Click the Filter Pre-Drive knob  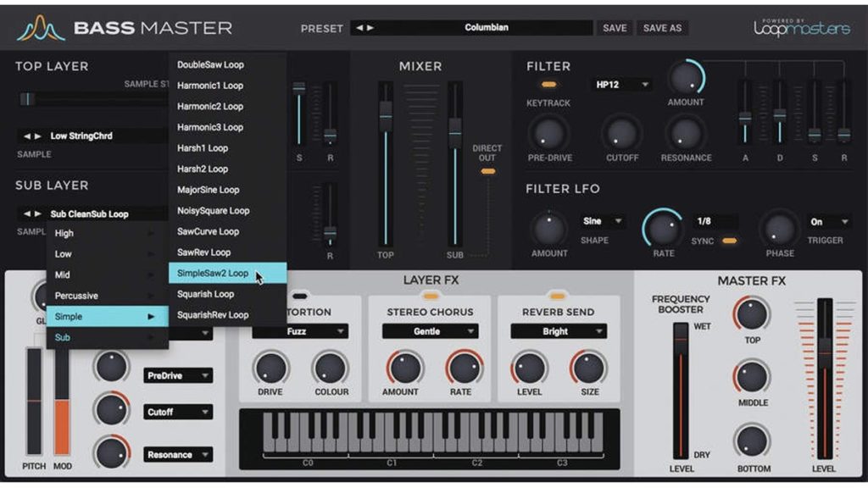[x=548, y=132]
